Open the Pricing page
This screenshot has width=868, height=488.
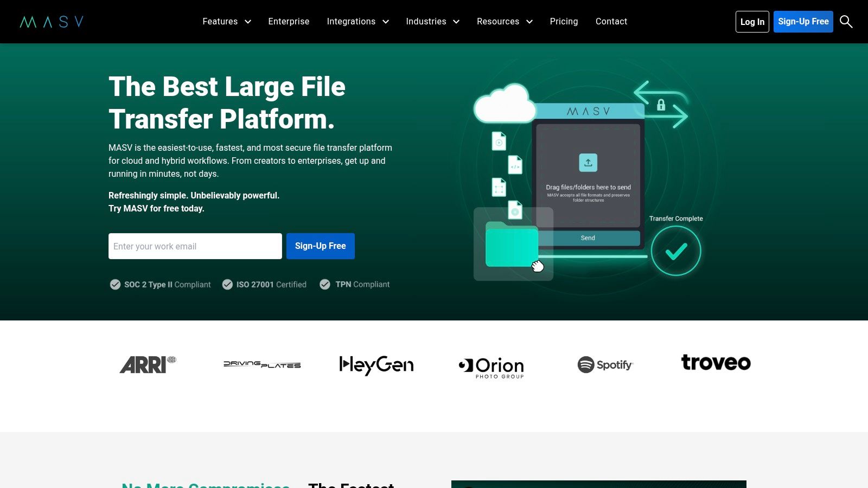tap(564, 22)
